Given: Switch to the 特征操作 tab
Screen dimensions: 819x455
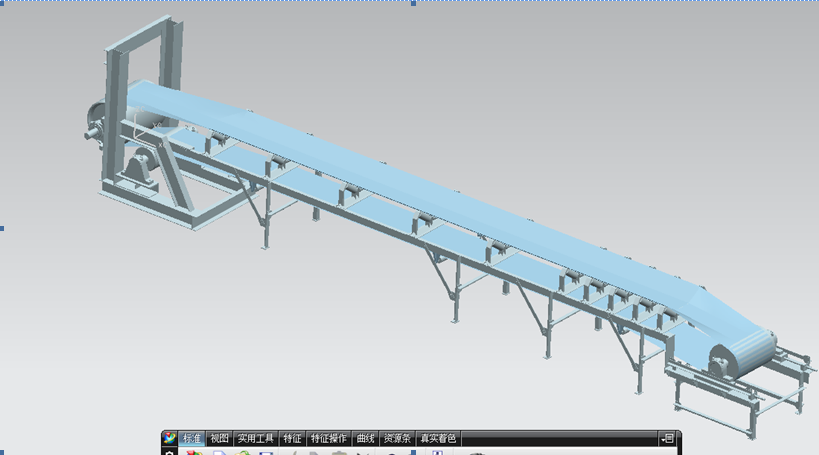Looking at the screenshot, I should pyautogui.click(x=329, y=438).
